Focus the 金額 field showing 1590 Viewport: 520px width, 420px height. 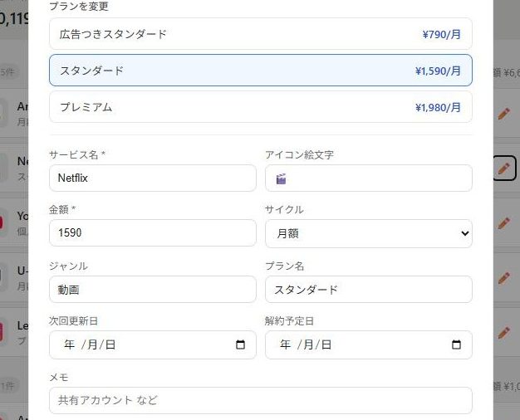(x=153, y=232)
